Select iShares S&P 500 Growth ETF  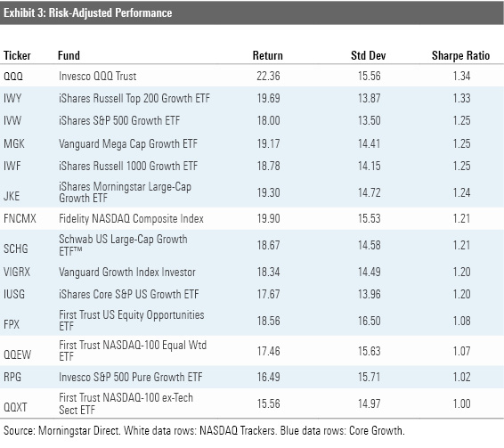coord(119,120)
